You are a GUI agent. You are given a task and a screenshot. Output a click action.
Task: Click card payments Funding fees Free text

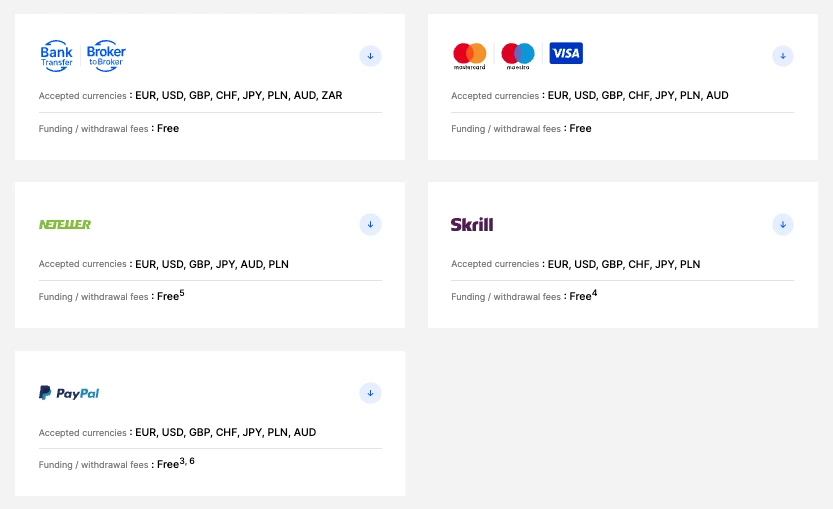click(x=580, y=128)
